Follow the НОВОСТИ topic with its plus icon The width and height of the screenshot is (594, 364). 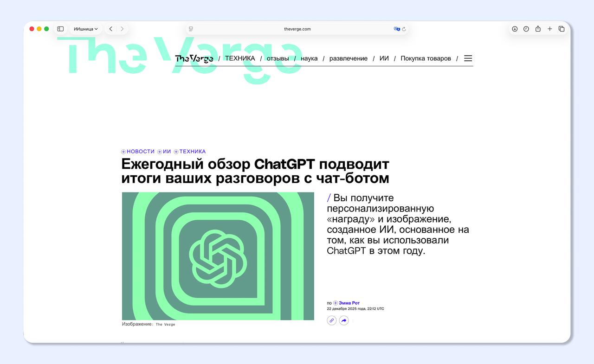click(x=123, y=152)
